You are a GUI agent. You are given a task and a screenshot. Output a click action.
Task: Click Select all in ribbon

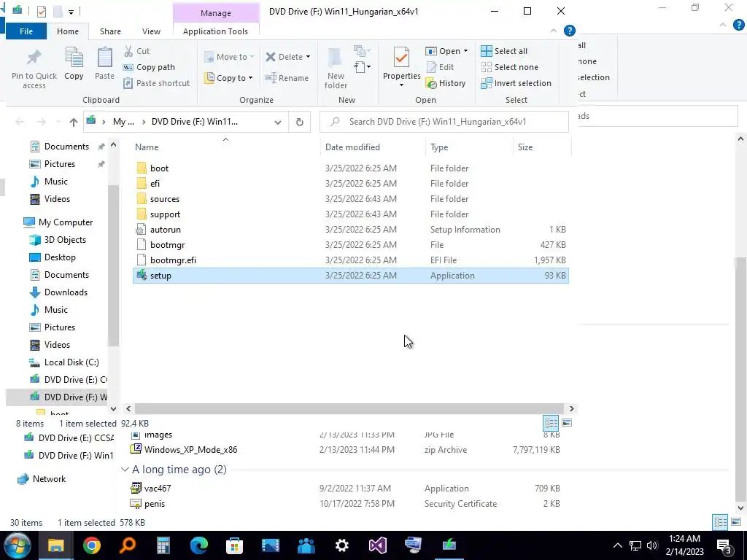click(504, 51)
